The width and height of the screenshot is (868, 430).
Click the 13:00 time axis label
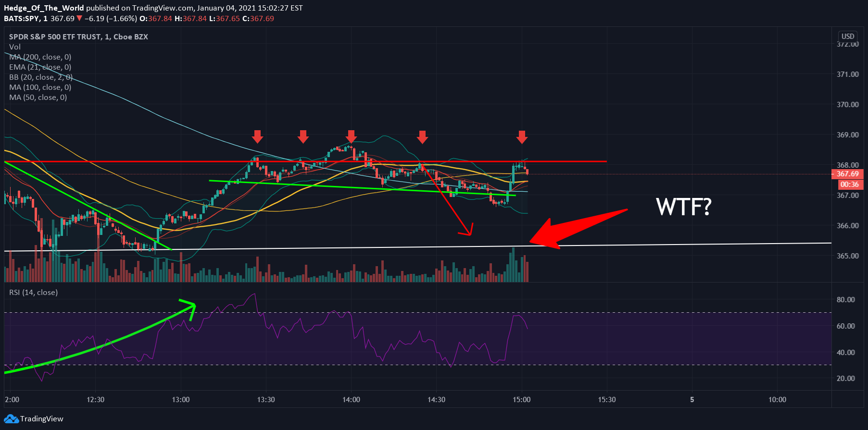[x=181, y=399]
